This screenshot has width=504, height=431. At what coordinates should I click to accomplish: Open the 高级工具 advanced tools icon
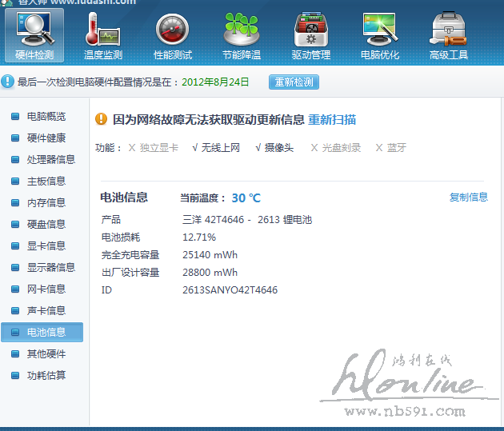click(449, 30)
